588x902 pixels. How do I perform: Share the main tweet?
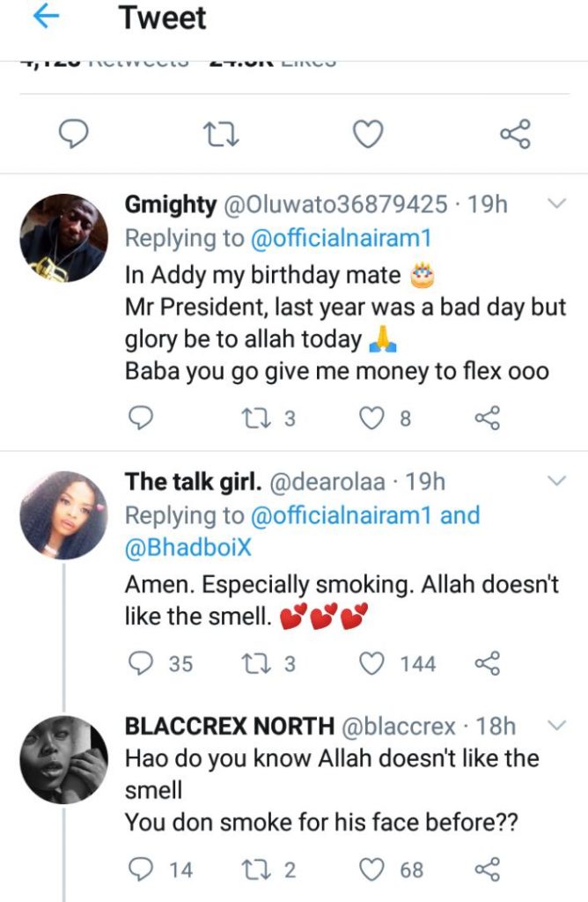515,135
